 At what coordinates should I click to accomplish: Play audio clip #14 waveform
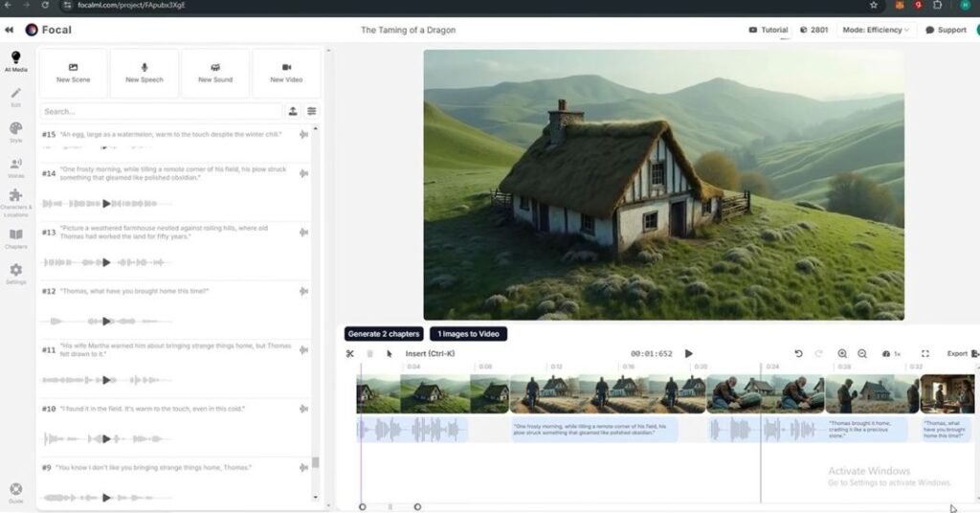pyautogui.click(x=106, y=204)
